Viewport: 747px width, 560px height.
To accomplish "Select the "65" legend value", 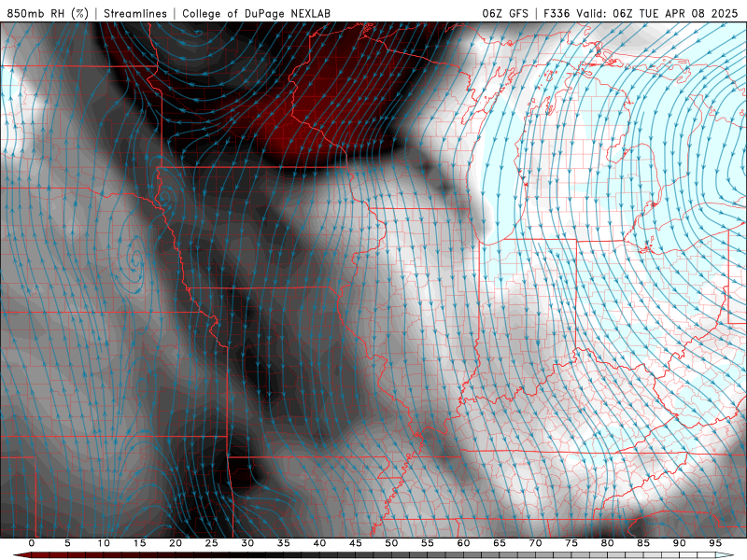I will pos(500,543).
